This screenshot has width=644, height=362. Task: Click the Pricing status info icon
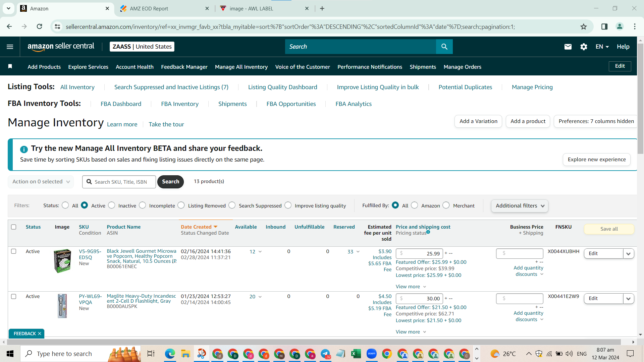coord(428,232)
